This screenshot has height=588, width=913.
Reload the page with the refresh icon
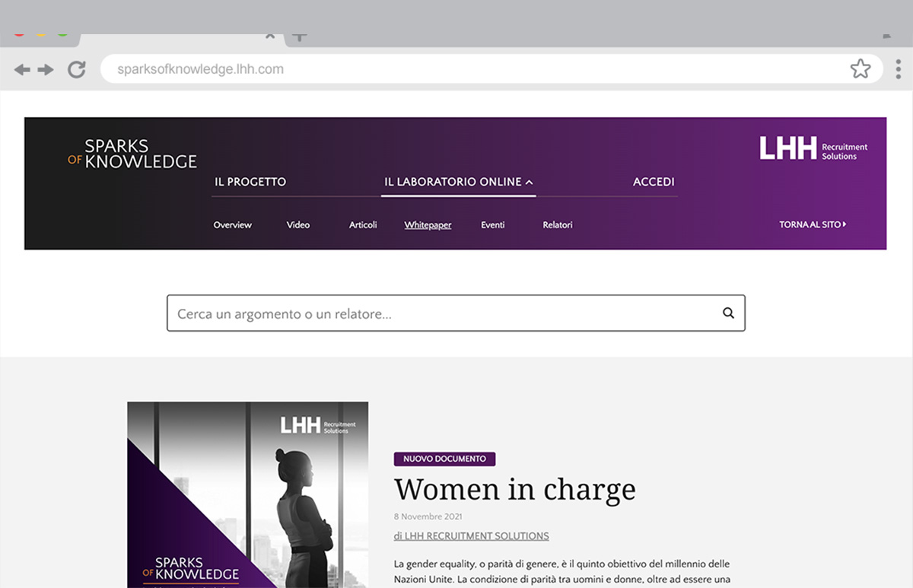77,70
